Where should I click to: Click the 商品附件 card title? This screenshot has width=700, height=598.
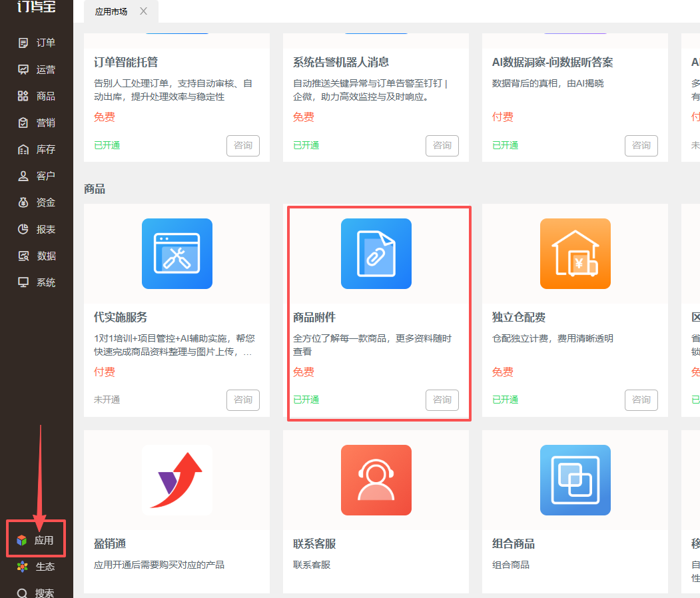pyautogui.click(x=314, y=317)
